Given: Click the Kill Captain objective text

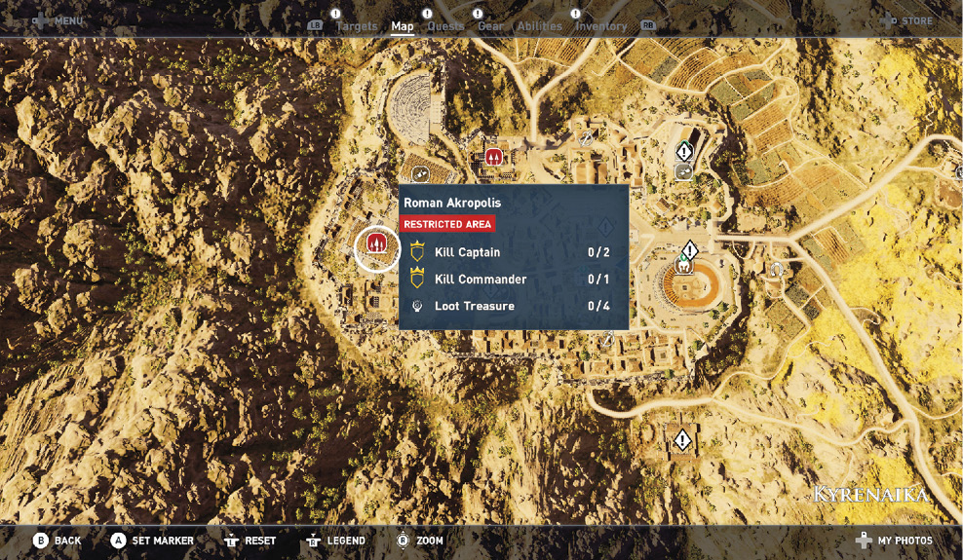Looking at the screenshot, I should 468,252.
